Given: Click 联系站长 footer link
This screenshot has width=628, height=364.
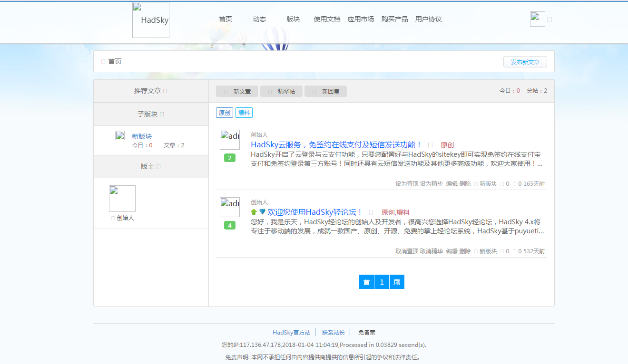Looking at the screenshot, I should coord(333,333).
